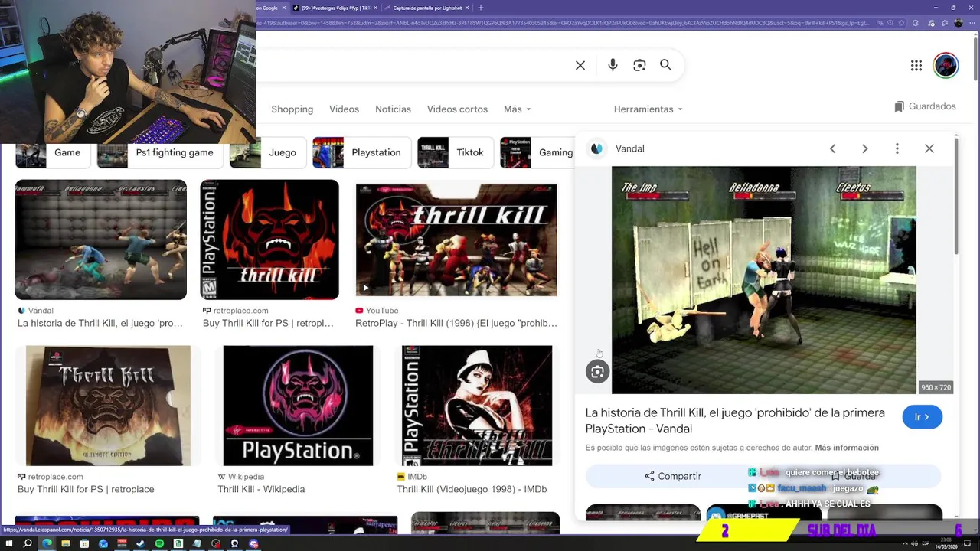The width and height of the screenshot is (980, 551).
Task: Select the Tiktok filter chip
Action: 455,152
